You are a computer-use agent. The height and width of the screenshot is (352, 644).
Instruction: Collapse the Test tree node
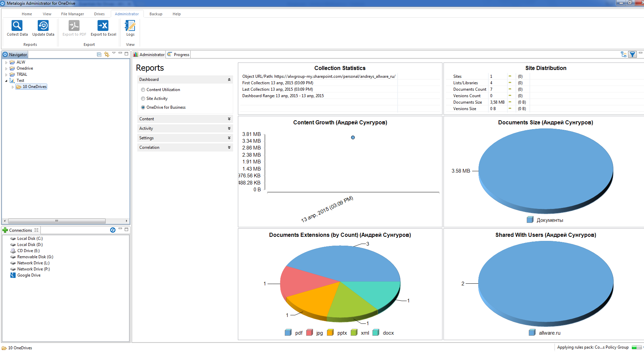coord(6,81)
